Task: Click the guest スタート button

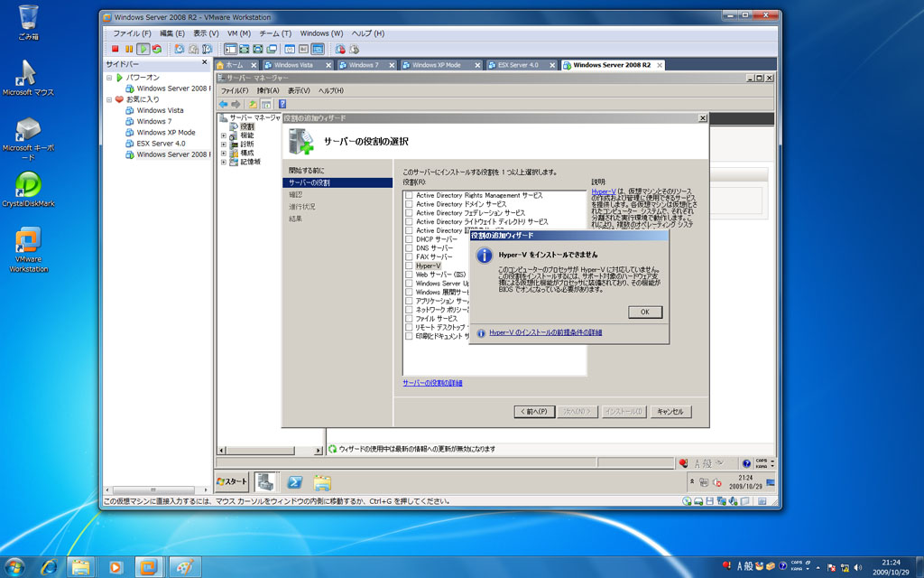Action: click(232, 482)
